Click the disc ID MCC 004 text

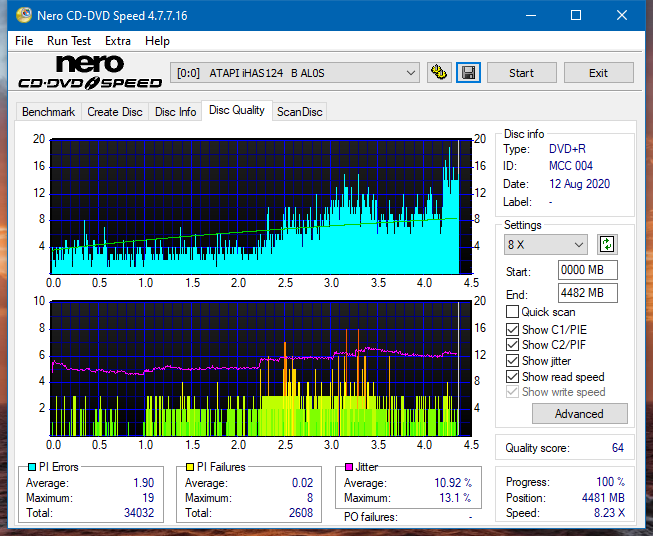coord(571,166)
